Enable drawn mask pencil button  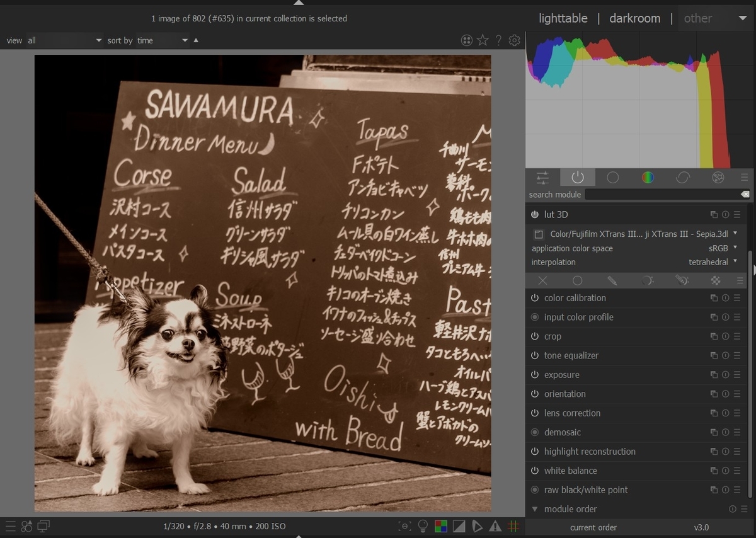pyautogui.click(x=612, y=280)
